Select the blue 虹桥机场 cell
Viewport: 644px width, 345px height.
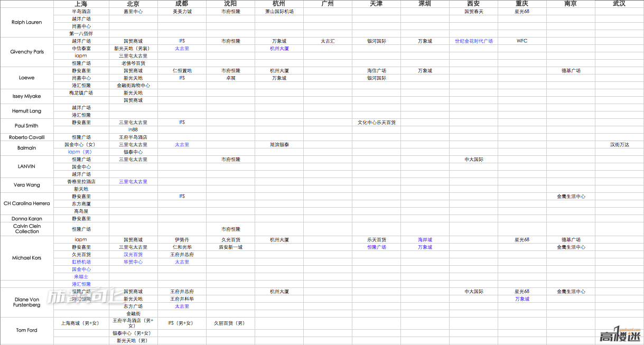[81, 262]
